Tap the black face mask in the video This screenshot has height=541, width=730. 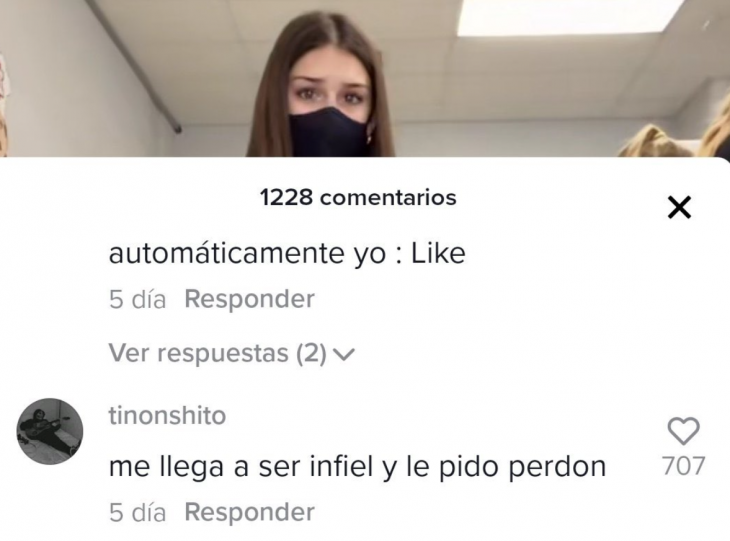pyautogui.click(x=329, y=133)
